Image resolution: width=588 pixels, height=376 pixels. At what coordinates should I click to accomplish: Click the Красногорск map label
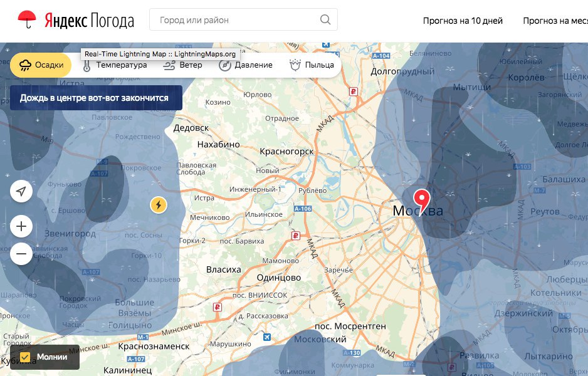(x=286, y=152)
